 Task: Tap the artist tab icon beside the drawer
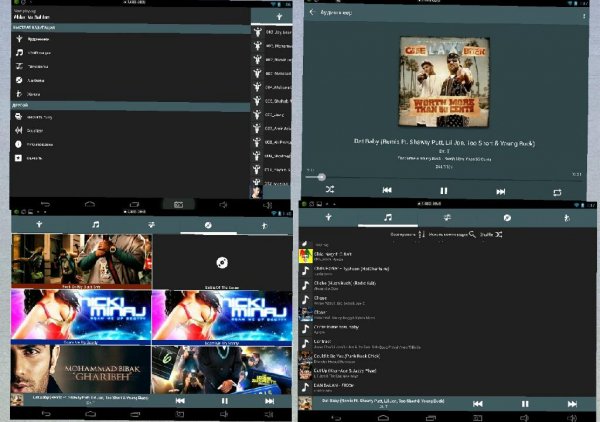coord(279,16)
